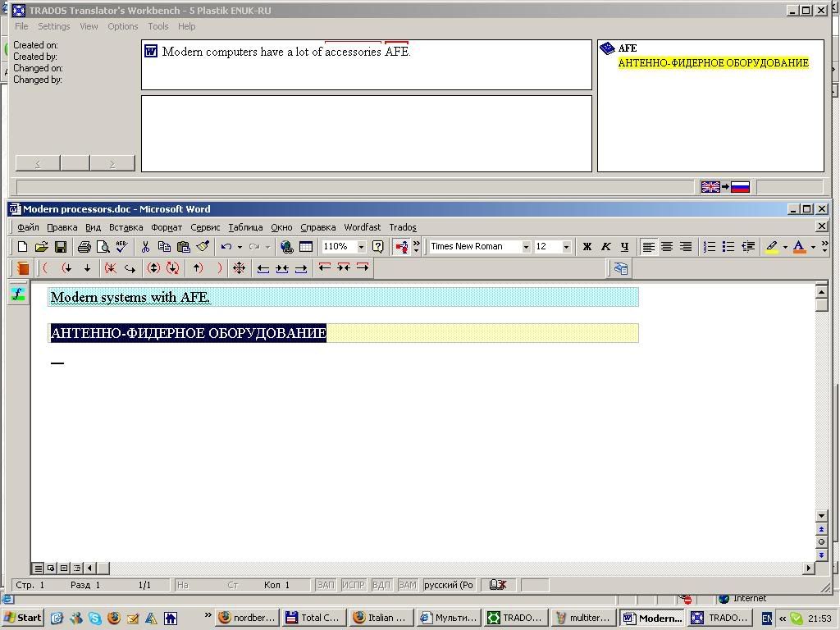Click the Trados Concordance search icon
840x630 pixels.
pos(239,268)
